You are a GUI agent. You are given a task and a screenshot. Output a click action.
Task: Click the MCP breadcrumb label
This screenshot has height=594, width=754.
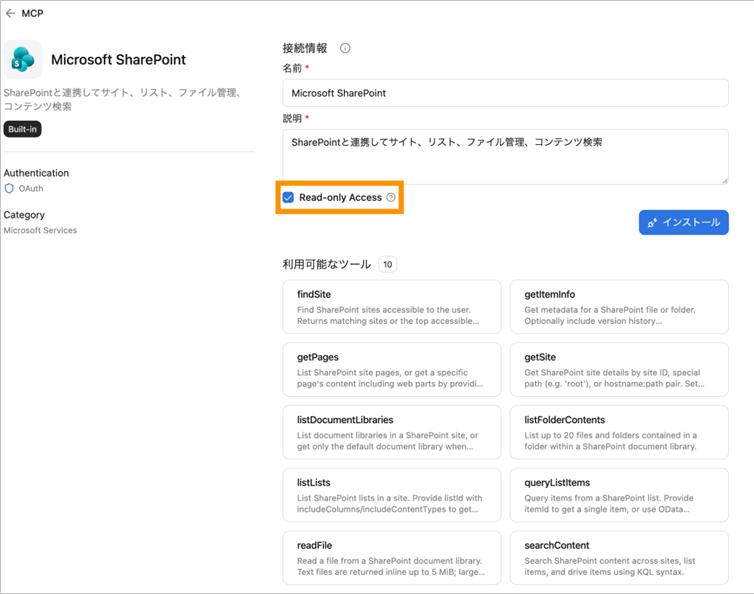[x=32, y=13]
